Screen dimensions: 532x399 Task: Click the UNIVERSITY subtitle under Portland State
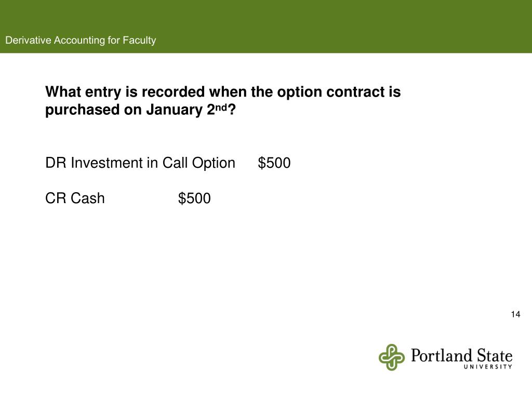[x=488, y=367]
